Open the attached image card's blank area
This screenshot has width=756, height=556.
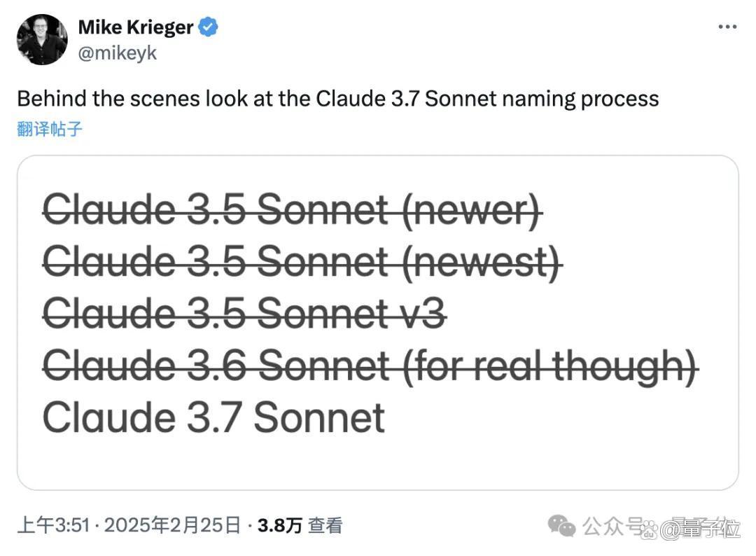[x=560, y=448]
